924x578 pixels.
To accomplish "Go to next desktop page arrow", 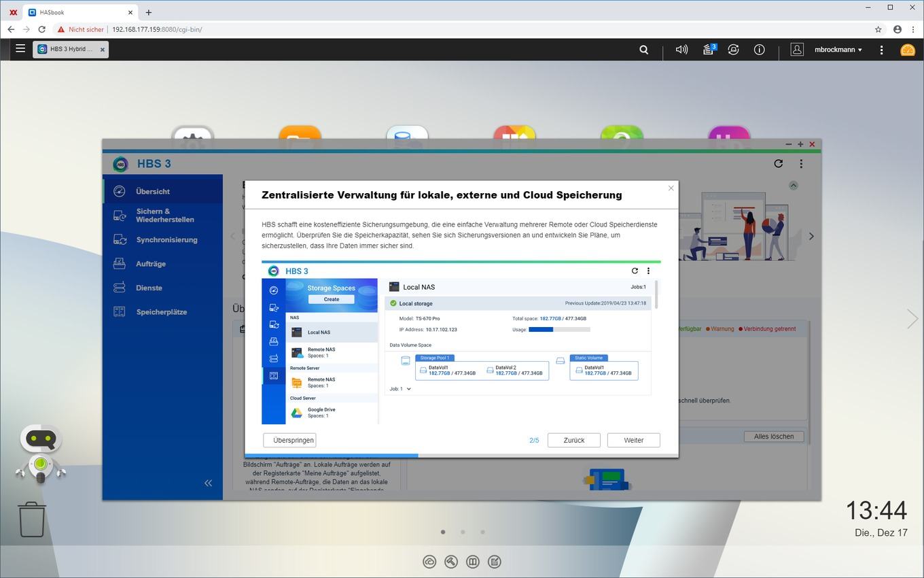I will pos(912,318).
